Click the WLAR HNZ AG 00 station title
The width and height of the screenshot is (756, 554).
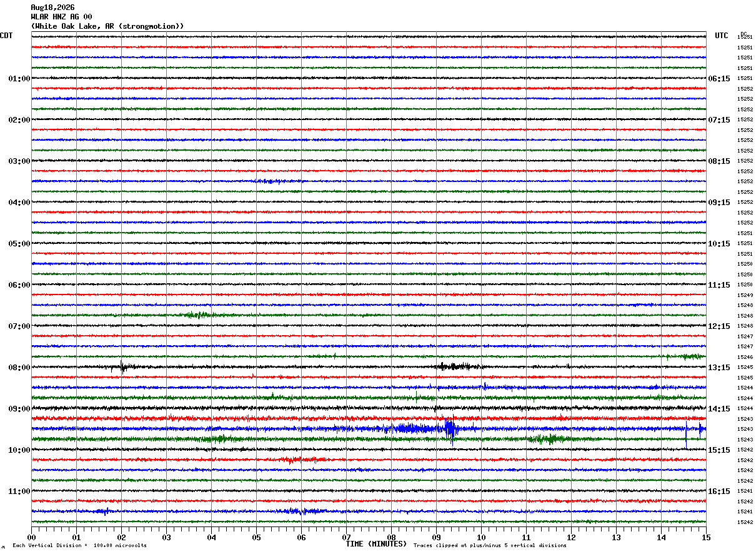click(61, 17)
